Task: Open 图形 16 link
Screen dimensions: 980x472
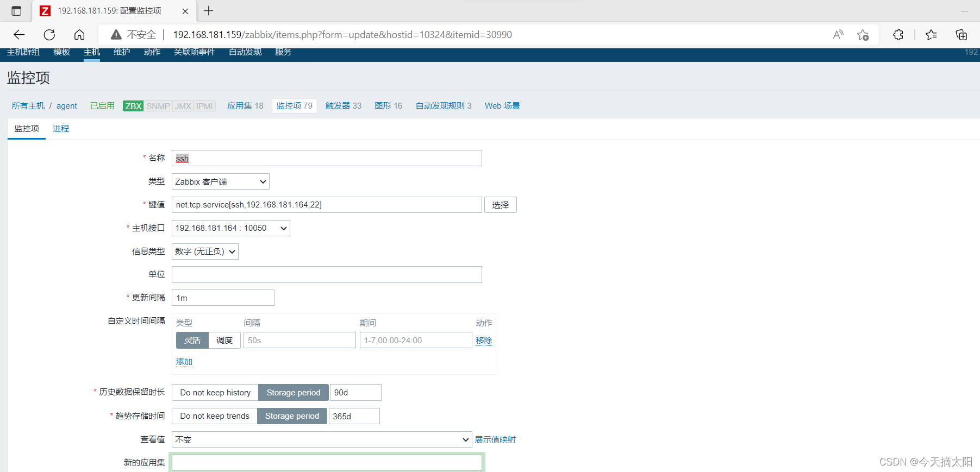Action: click(x=389, y=106)
